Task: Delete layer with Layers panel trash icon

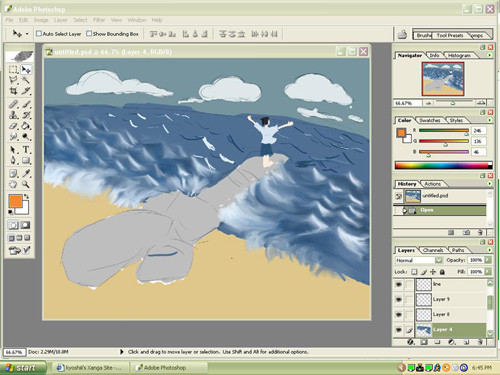Action: [x=480, y=342]
